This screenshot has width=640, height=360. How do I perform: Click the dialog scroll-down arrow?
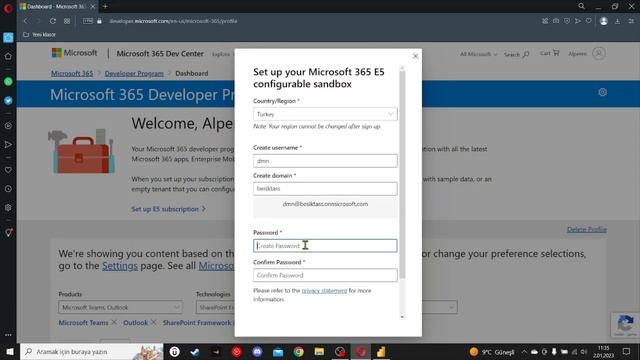402,317
